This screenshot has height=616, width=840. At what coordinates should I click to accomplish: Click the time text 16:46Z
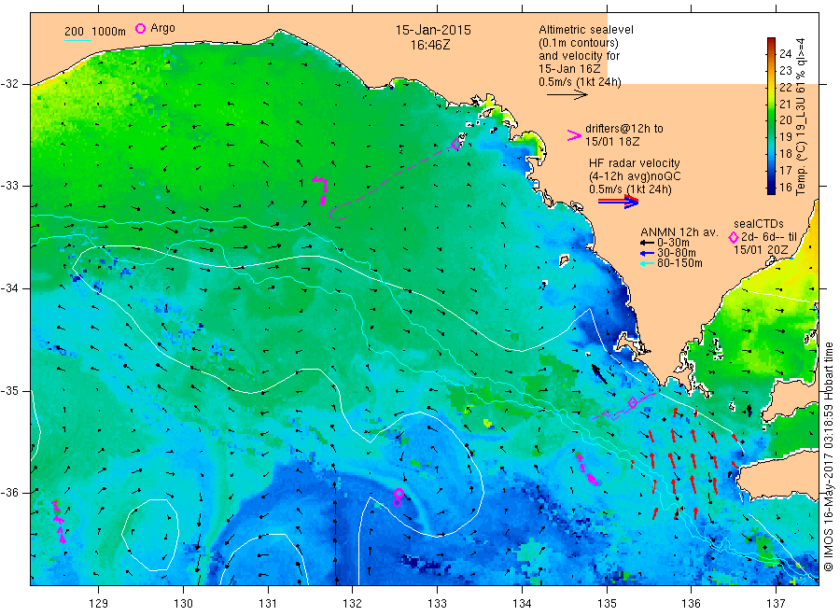coord(430,46)
